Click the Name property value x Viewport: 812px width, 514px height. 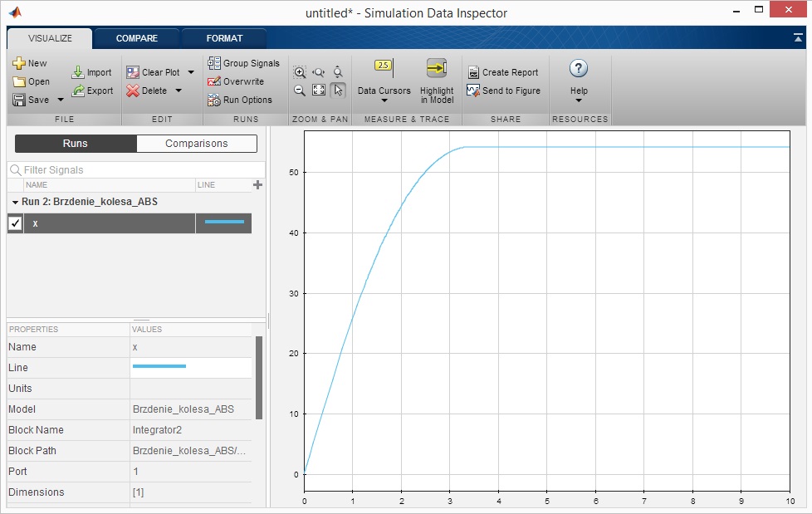click(x=135, y=347)
